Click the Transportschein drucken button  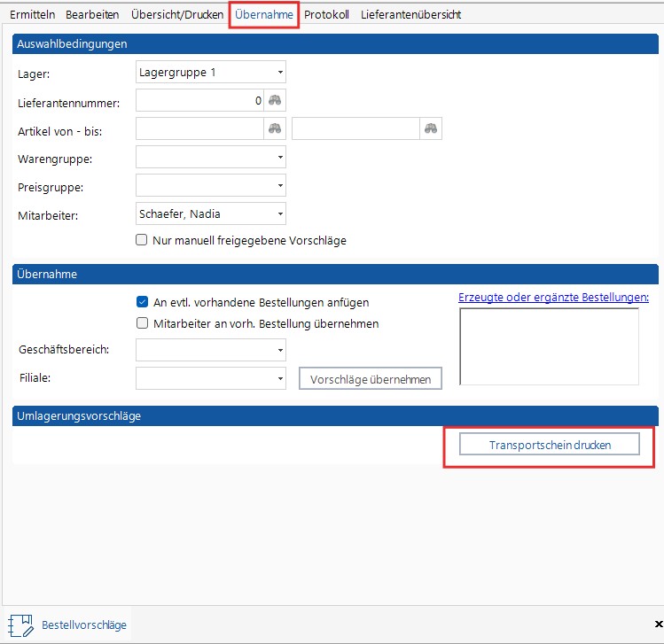click(x=550, y=445)
